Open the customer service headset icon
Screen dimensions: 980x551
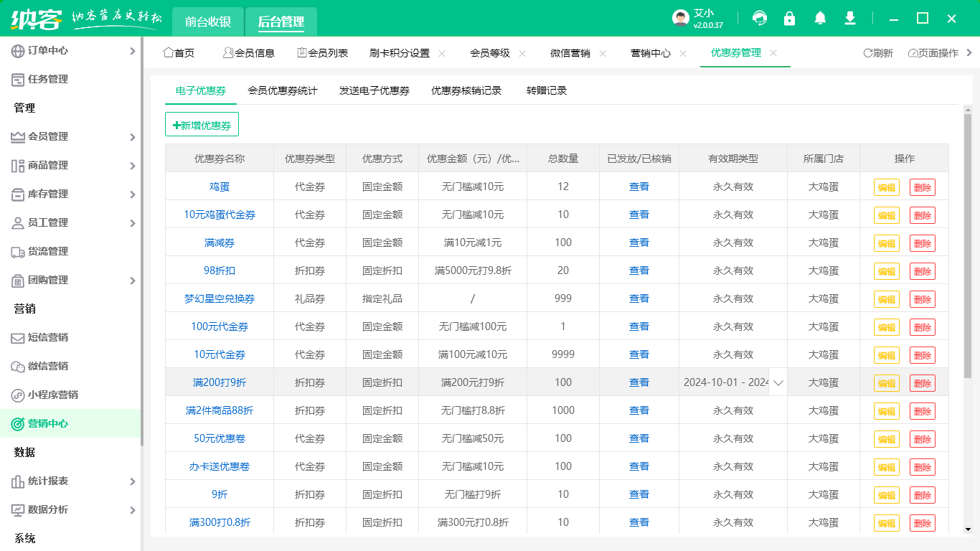(x=759, y=18)
